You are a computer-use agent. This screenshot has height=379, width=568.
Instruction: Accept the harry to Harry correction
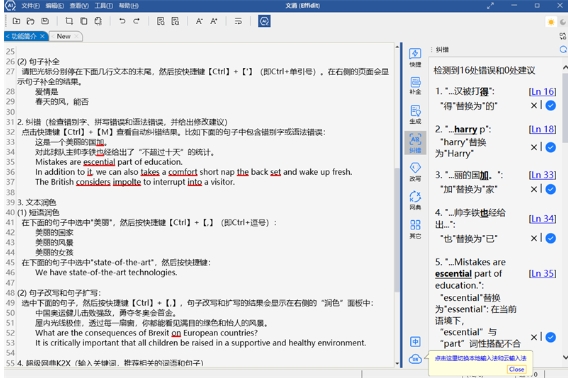tap(551, 147)
